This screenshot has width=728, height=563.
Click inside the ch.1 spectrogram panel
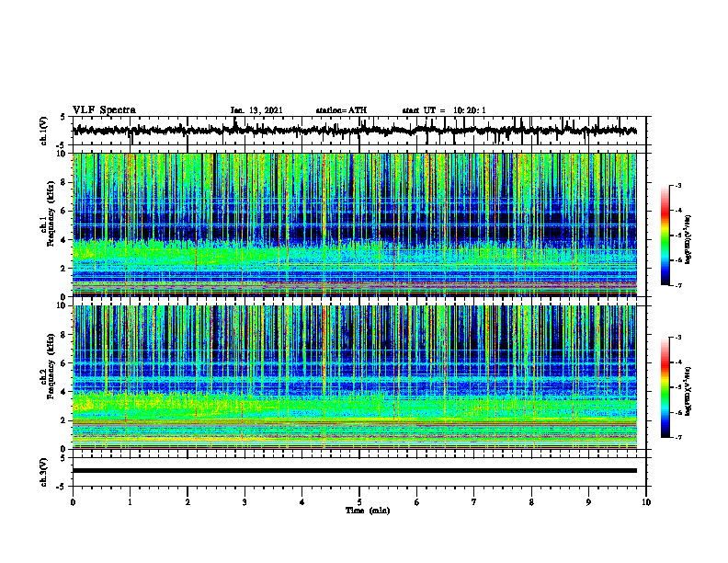pos(354,224)
